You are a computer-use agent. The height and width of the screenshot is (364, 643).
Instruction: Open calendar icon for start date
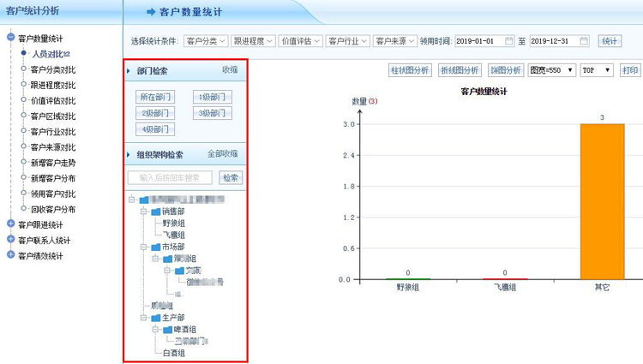[508, 41]
